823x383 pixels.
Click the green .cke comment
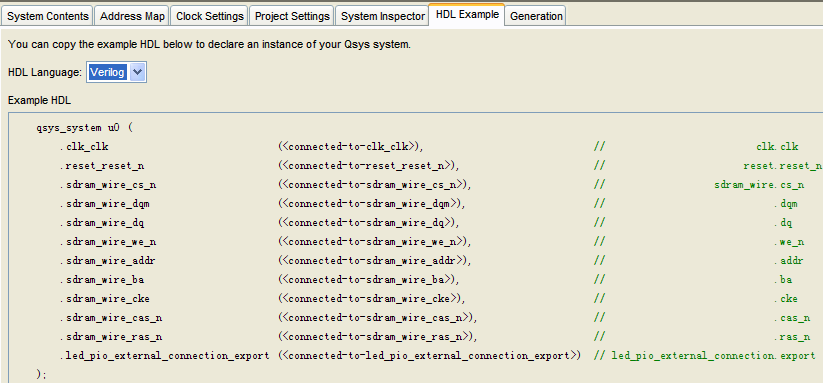pyautogui.click(x=786, y=299)
